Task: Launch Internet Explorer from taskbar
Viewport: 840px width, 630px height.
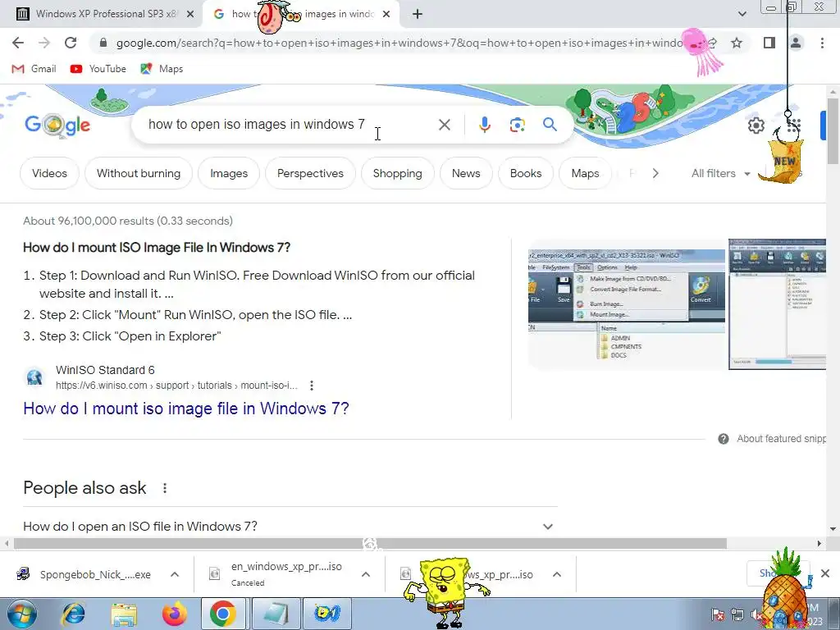Action: tap(72, 614)
